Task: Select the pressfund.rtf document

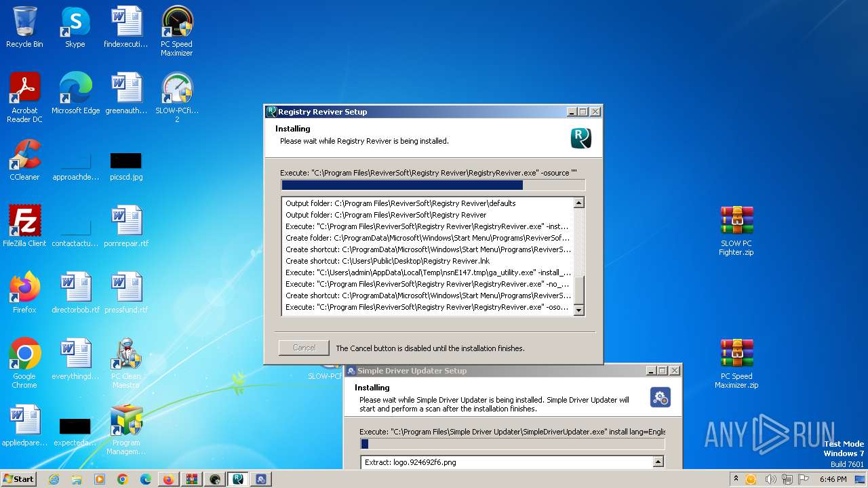Action: coord(126,293)
